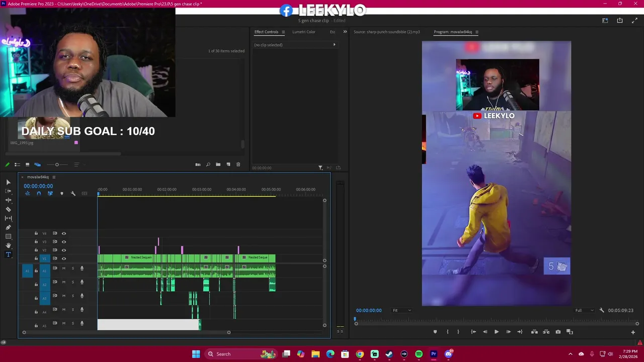The width and height of the screenshot is (644, 362).
Task: Switch project panel to icon view
Action: tap(27, 164)
